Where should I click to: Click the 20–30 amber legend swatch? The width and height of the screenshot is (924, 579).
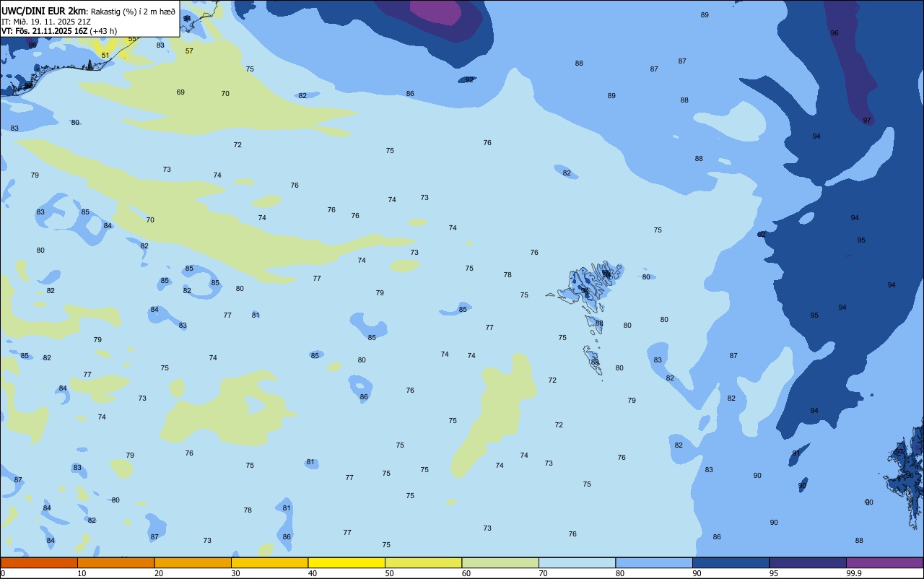click(193, 562)
